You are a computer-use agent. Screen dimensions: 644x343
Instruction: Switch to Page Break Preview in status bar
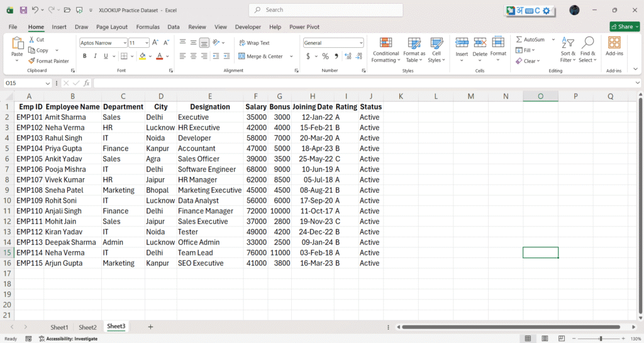pos(562,339)
